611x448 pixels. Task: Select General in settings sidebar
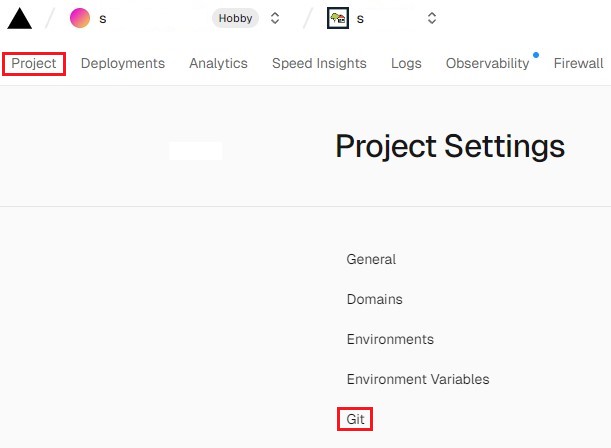point(371,259)
